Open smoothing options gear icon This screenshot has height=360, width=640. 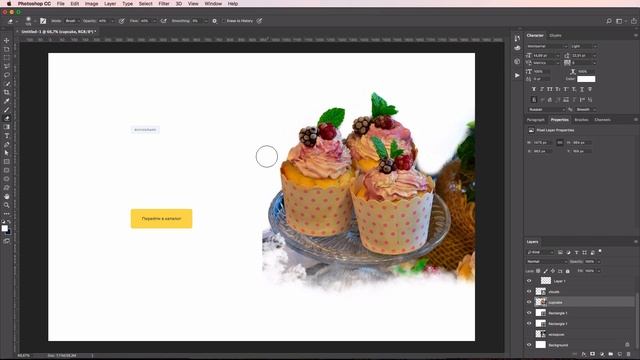214,21
